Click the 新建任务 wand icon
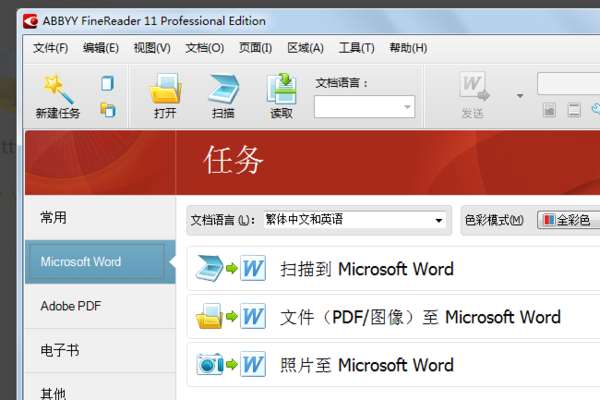 pos(57,89)
